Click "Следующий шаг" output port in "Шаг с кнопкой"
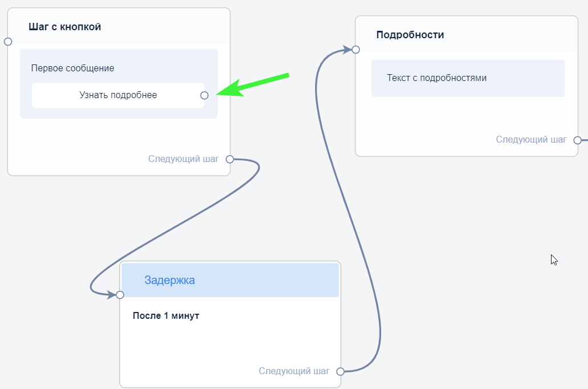 click(x=230, y=159)
